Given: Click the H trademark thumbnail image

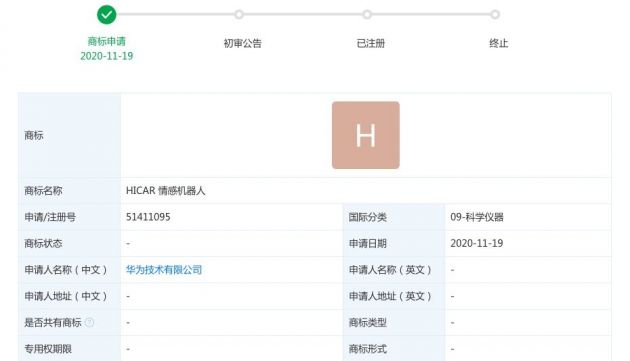Looking at the screenshot, I should point(366,135).
